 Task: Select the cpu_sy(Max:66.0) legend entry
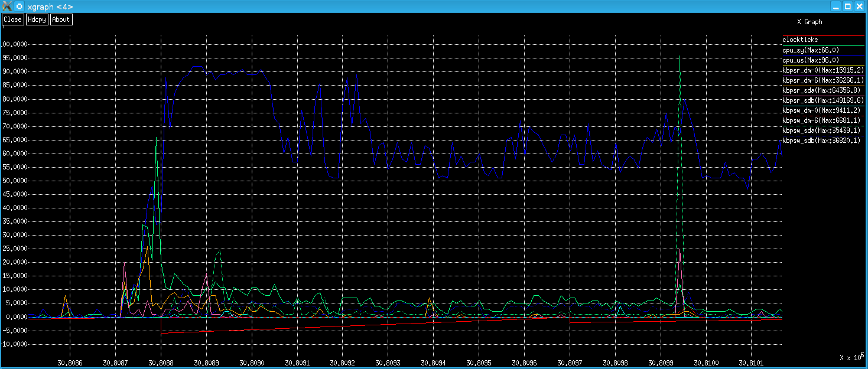[811, 50]
